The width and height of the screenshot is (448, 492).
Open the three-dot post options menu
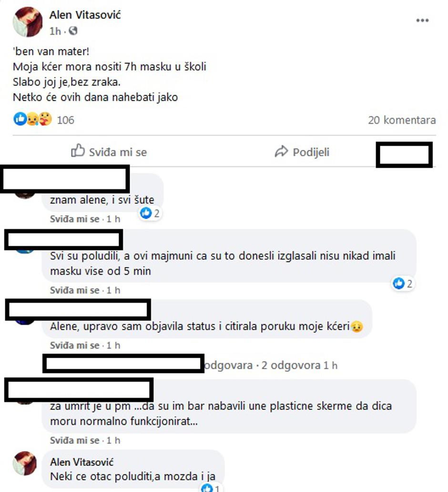[422, 20]
